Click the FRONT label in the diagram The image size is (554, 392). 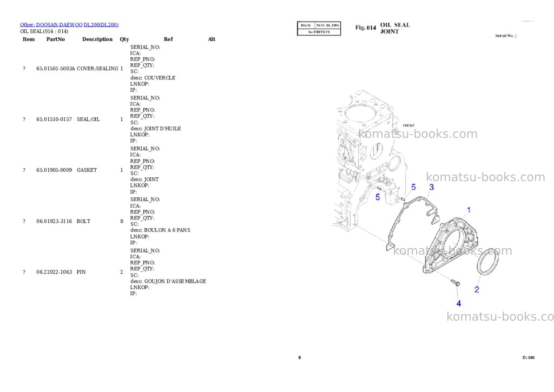pyautogui.click(x=409, y=125)
